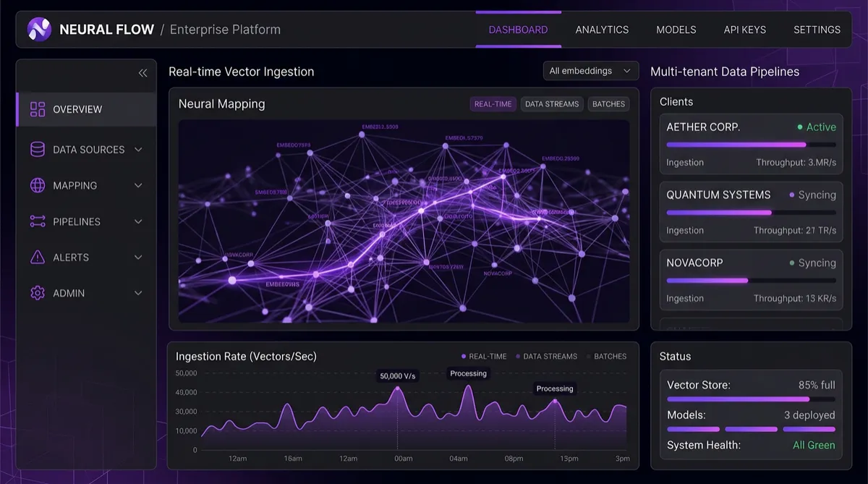Click the 85% full vector store value
Image resolution: width=868 pixels, height=484 pixels.
(817, 385)
